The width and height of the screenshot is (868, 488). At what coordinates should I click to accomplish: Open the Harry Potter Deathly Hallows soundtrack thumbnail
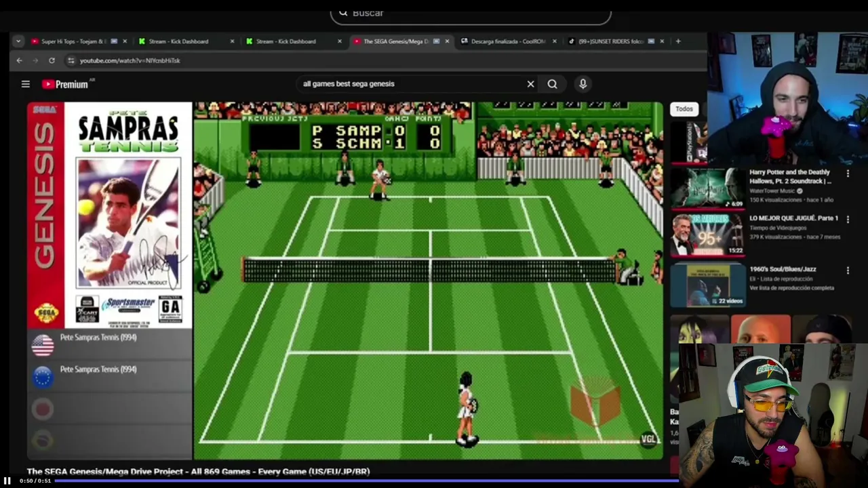[x=707, y=188]
